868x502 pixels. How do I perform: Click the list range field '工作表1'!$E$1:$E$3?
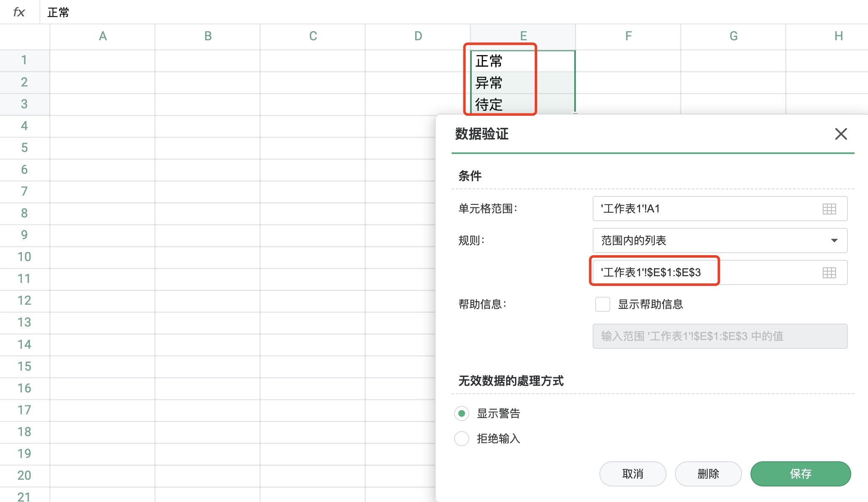tap(720, 272)
